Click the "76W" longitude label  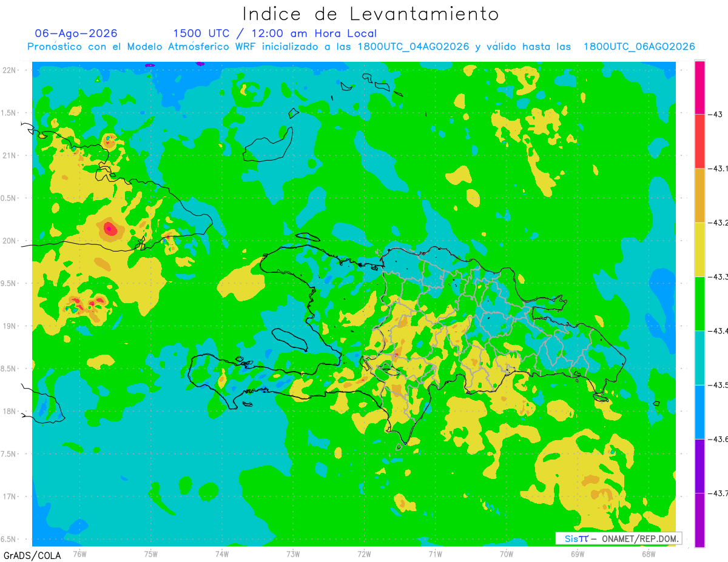pyautogui.click(x=79, y=554)
